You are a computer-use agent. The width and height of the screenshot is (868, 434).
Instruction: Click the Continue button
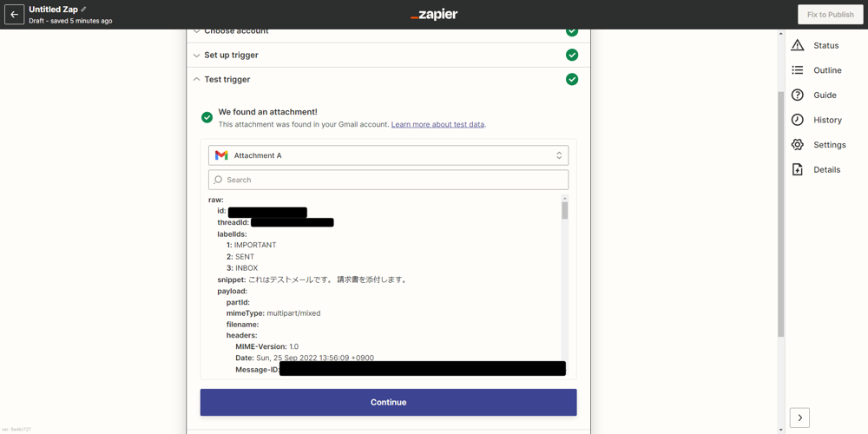pyautogui.click(x=389, y=403)
